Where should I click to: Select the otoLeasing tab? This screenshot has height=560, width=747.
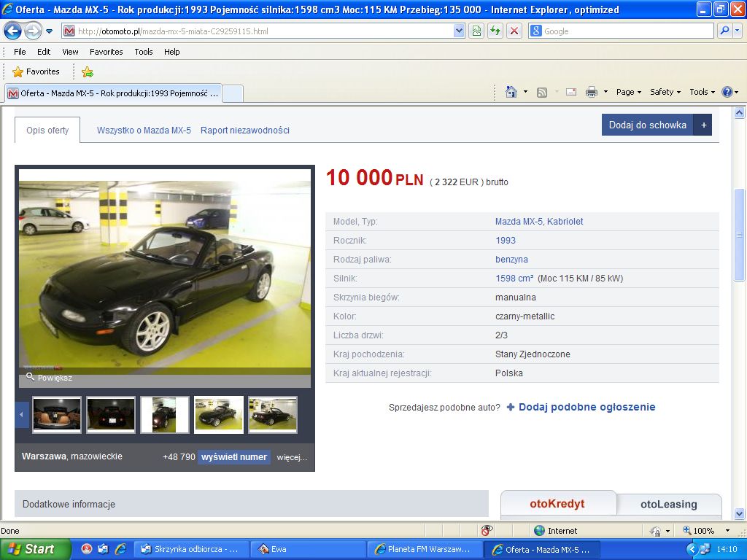coord(669,505)
